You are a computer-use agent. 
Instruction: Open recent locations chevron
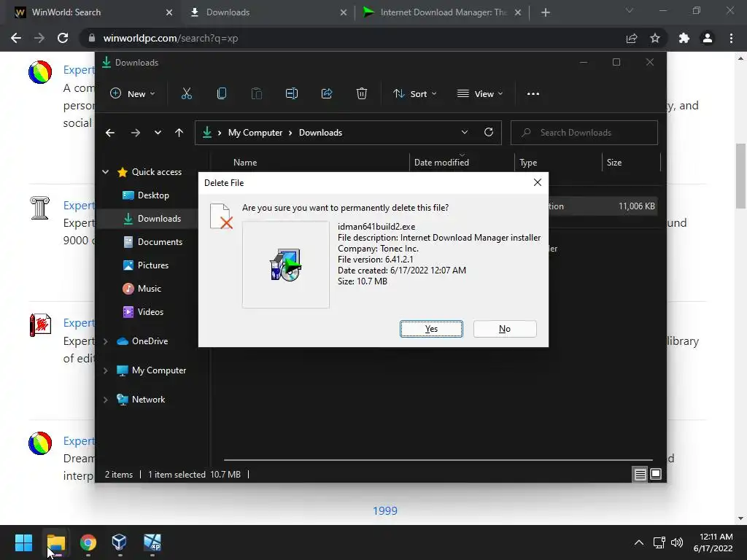coord(158,133)
